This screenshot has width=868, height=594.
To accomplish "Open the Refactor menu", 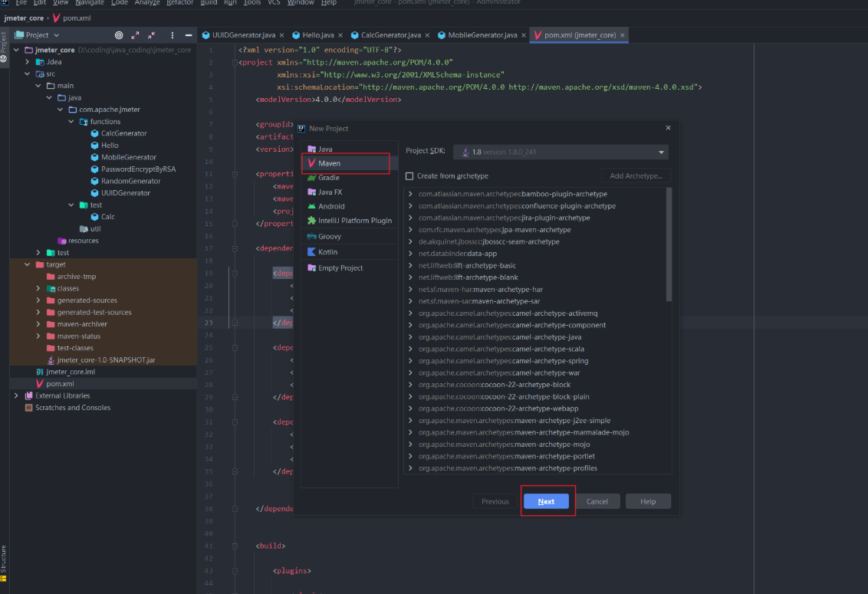I will (x=179, y=3).
